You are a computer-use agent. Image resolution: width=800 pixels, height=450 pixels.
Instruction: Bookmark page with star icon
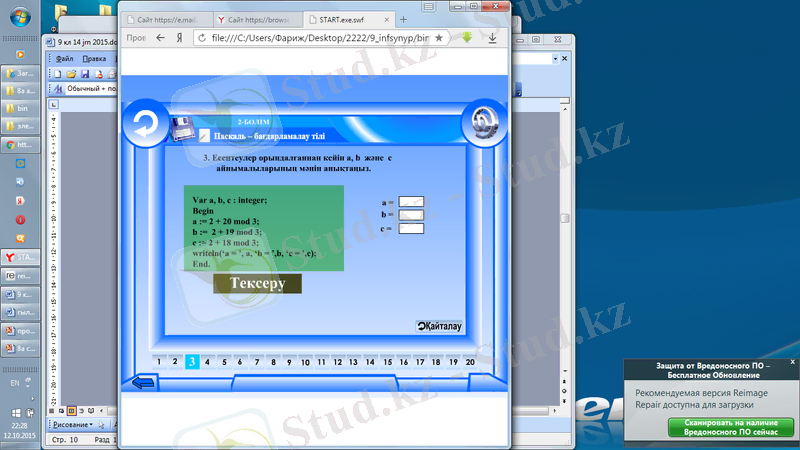[x=439, y=38]
